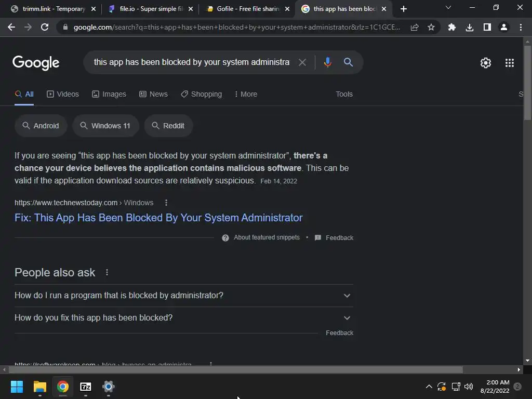Click the scroll down arrow
This screenshot has height=399, width=532.
[527, 361]
